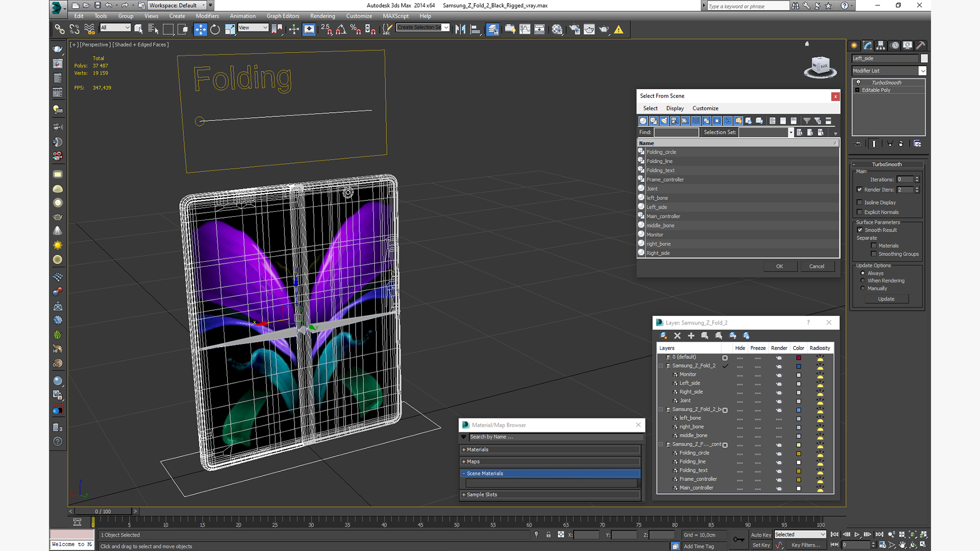Click Play Animation button
The height and width of the screenshot is (551, 980).
point(857,534)
